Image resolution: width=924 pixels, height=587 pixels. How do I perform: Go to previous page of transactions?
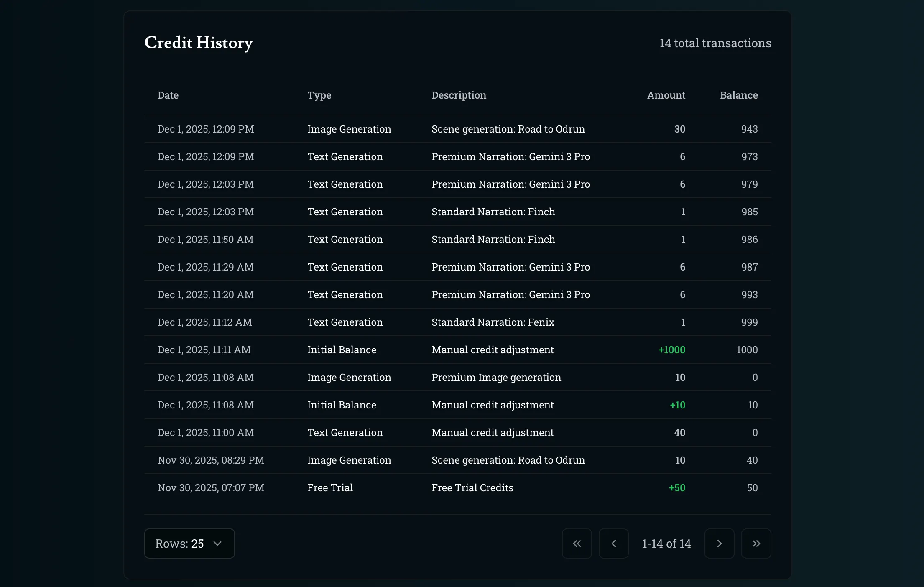coord(613,543)
